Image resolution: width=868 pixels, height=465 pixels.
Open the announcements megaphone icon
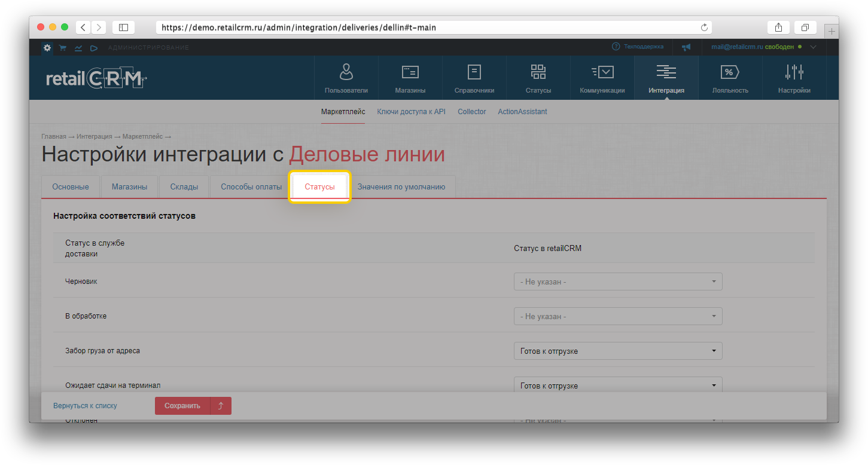(686, 47)
